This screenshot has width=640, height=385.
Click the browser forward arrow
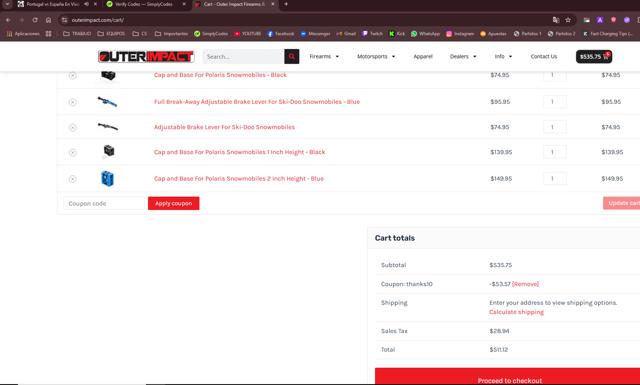coord(22,20)
